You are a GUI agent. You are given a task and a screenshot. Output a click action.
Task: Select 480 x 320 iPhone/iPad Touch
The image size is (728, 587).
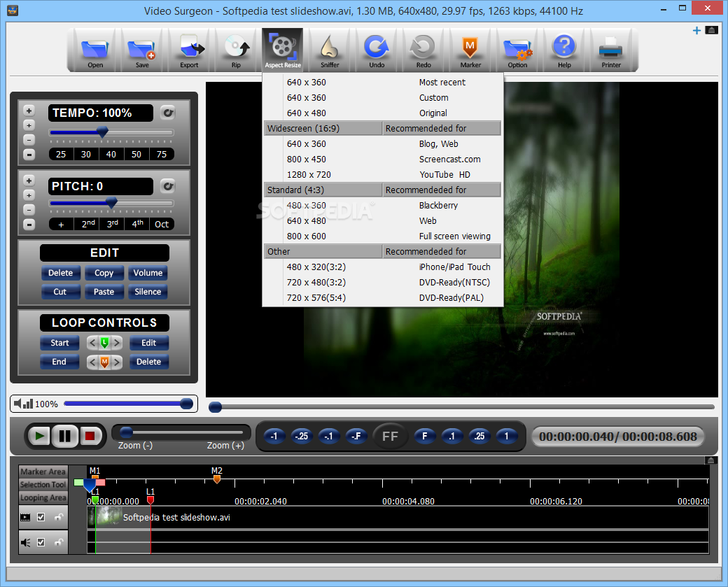pos(383,267)
